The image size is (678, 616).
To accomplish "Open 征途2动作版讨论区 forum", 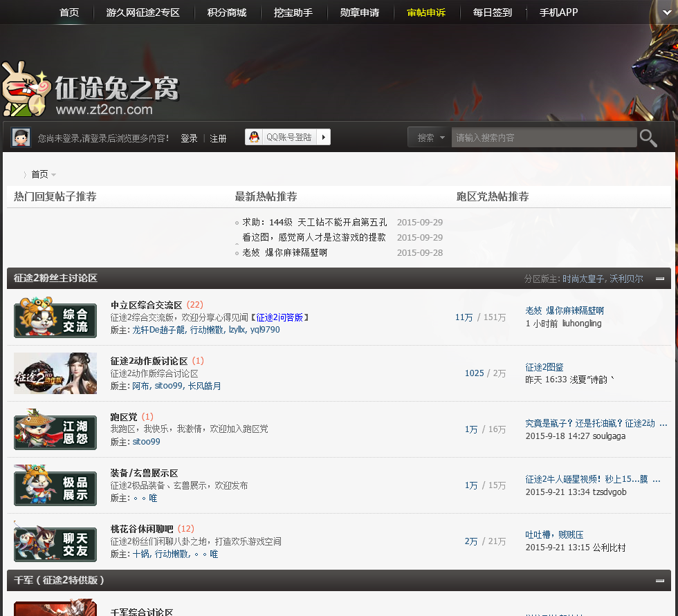I will (149, 361).
